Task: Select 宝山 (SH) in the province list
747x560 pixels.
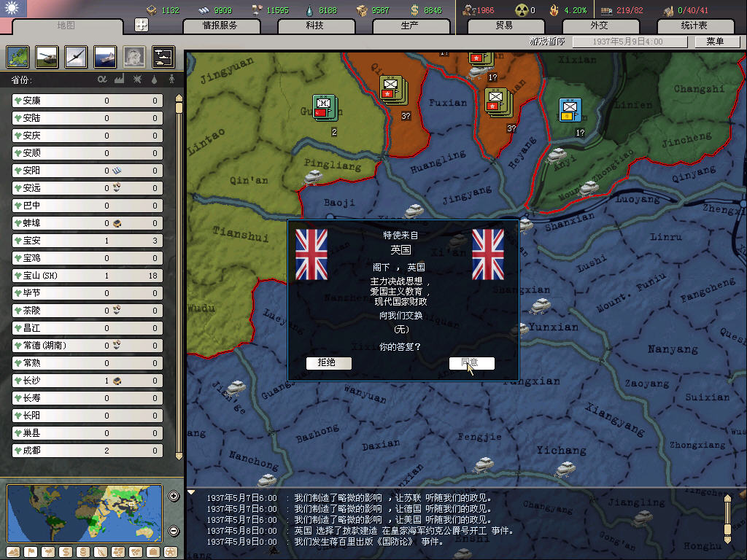Action: 88,275
